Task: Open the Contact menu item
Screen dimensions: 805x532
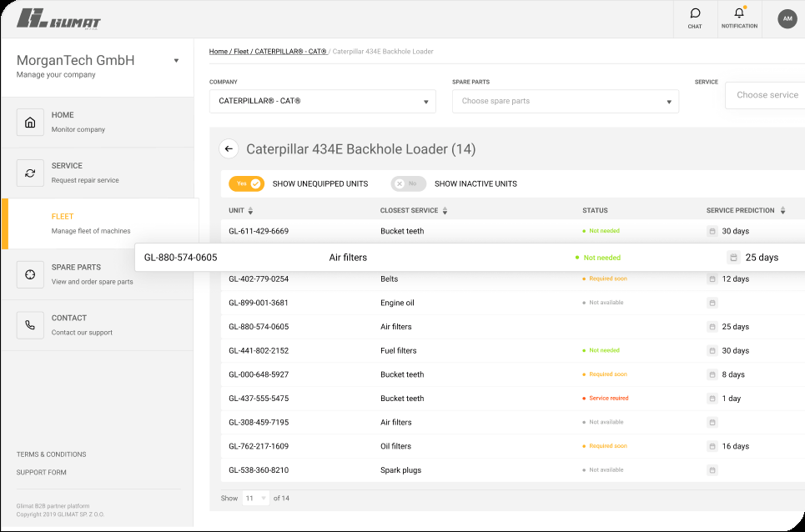Action: tap(98, 325)
